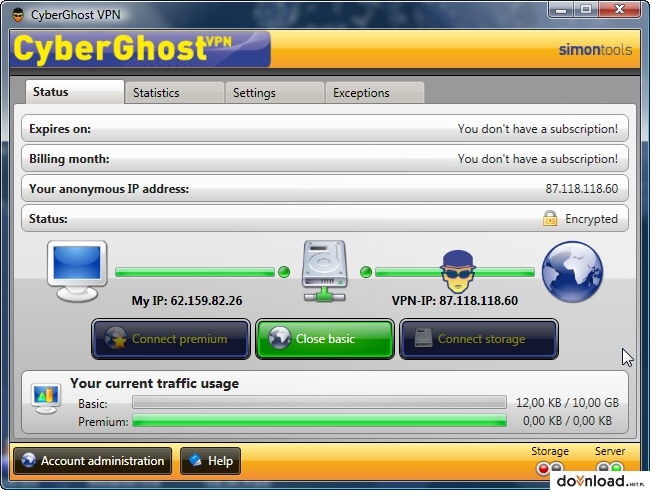Maximize the CyberGhost VPN window
The height and width of the screenshot is (490, 650).
click(585, 10)
